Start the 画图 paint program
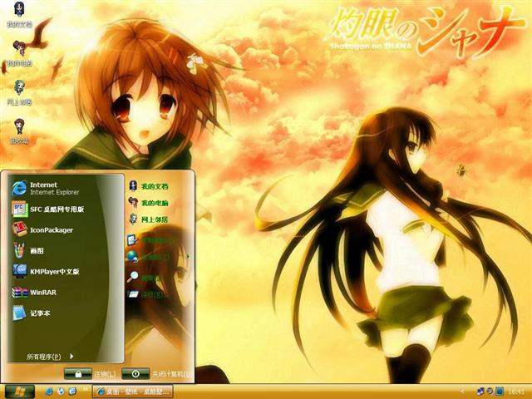The height and width of the screenshot is (399, 532). (28, 251)
